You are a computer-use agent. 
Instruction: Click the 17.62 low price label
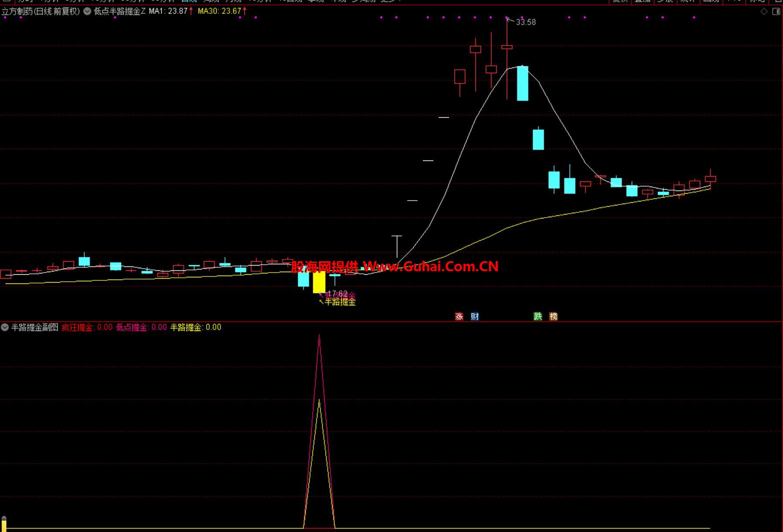(x=337, y=294)
